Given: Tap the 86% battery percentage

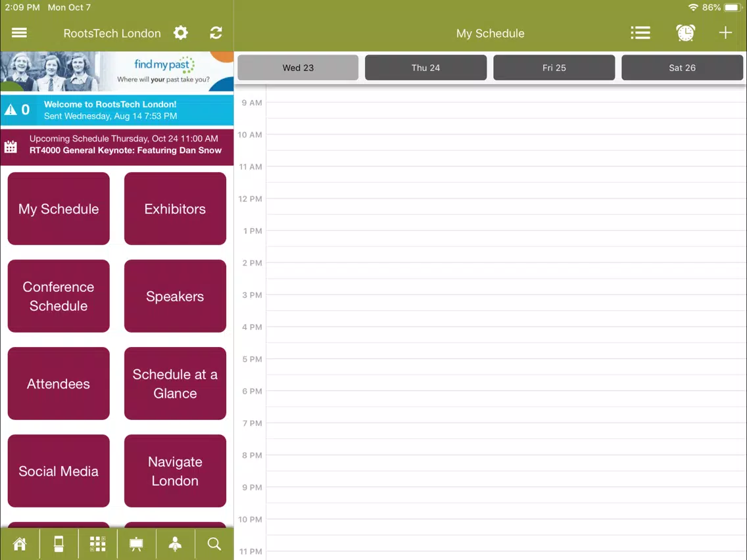Looking at the screenshot, I should coord(711,8).
